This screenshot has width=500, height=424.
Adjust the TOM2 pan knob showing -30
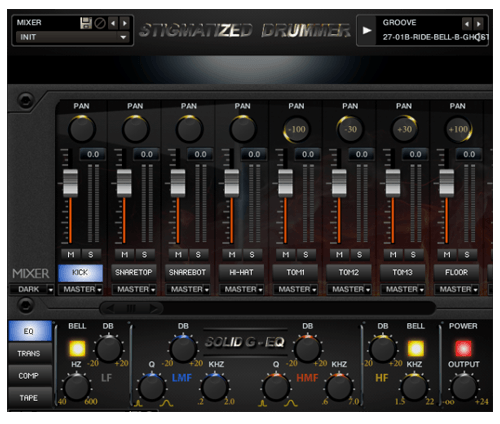(x=350, y=129)
